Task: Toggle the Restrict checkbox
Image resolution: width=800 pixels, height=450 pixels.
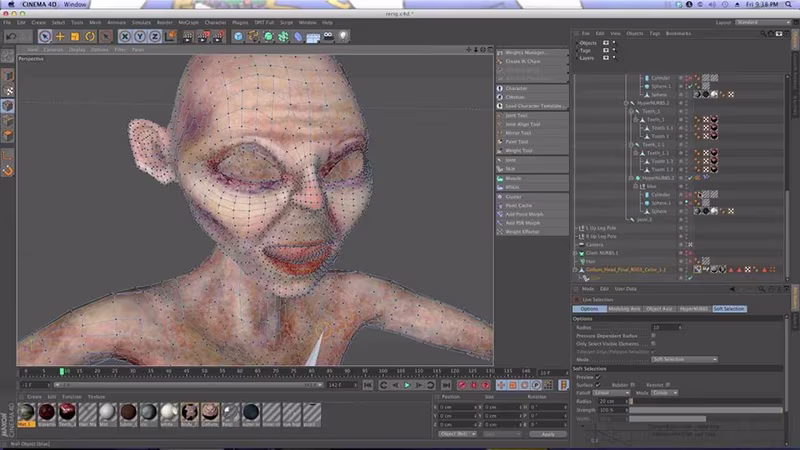Action: click(668, 385)
